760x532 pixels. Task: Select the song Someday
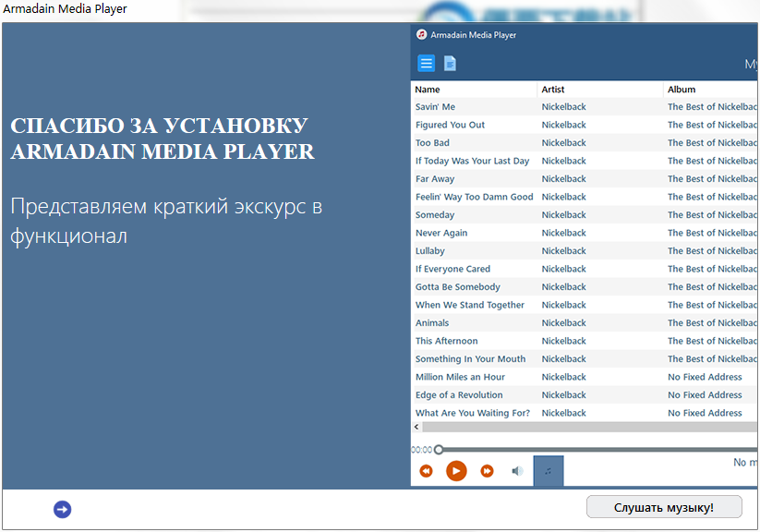(435, 215)
